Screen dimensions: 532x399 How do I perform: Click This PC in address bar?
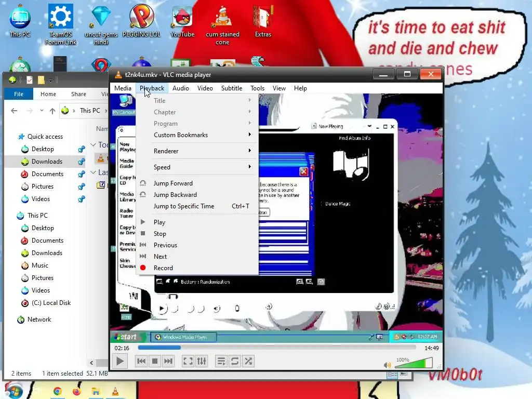pyautogui.click(x=90, y=111)
